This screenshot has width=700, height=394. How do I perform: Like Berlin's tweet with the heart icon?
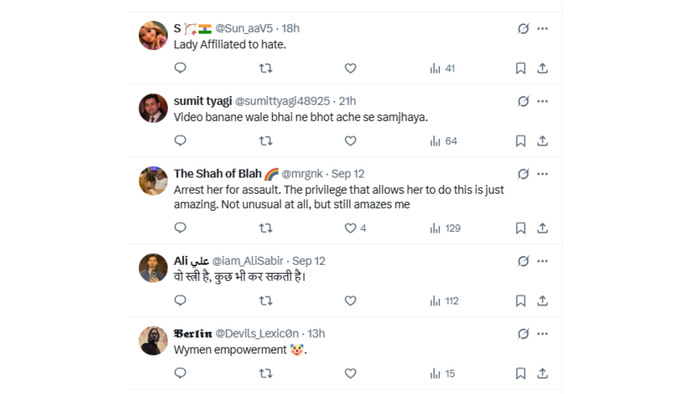(350, 373)
